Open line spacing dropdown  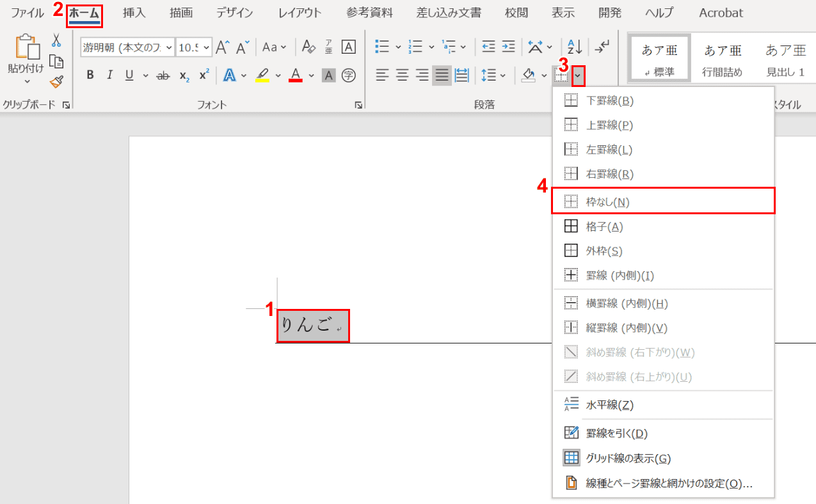click(x=493, y=75)
